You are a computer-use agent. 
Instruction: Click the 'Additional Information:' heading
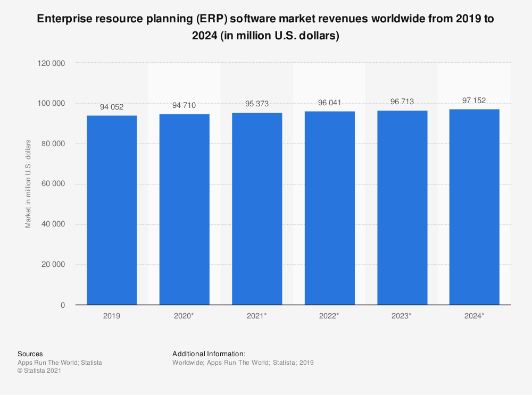[x=209, y=354]
